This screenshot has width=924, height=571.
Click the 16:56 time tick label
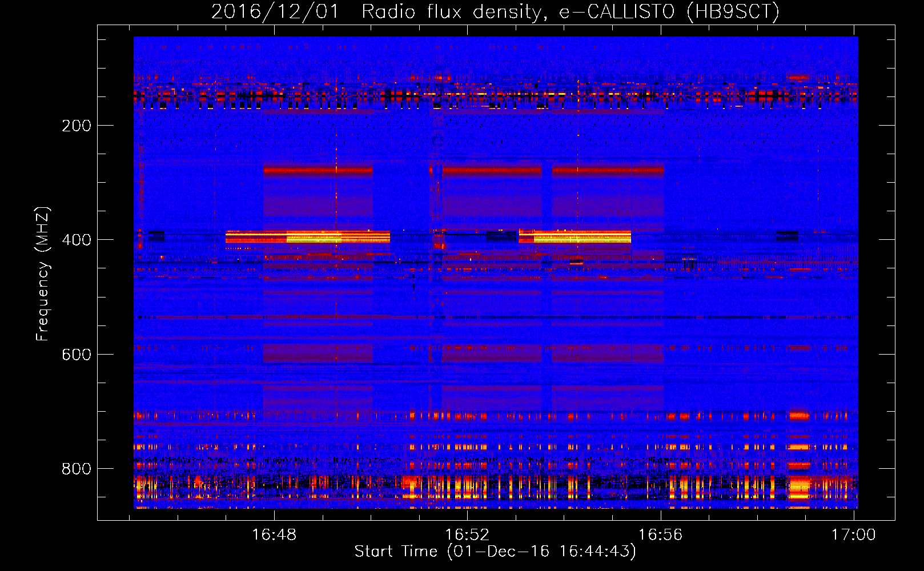(x=661, y=535)
